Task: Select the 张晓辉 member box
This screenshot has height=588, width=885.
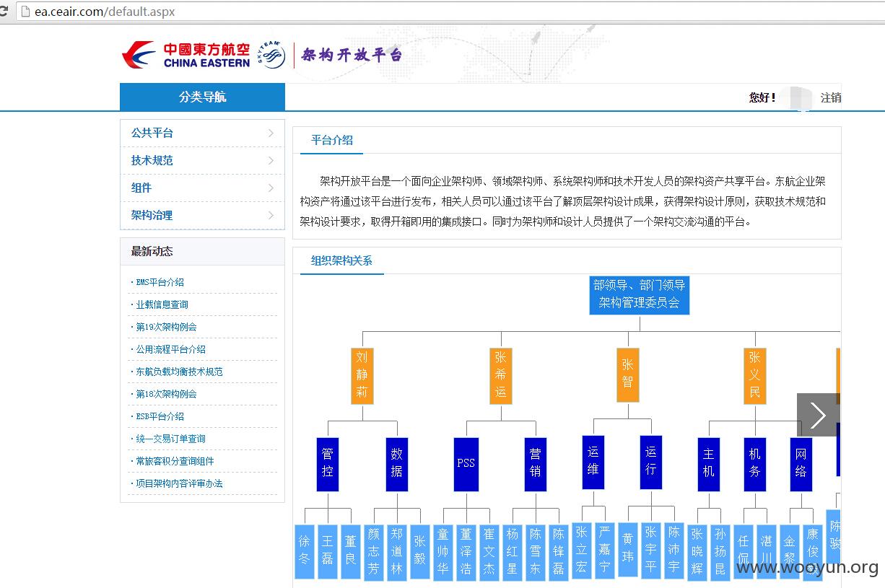Action: [697, 553]
